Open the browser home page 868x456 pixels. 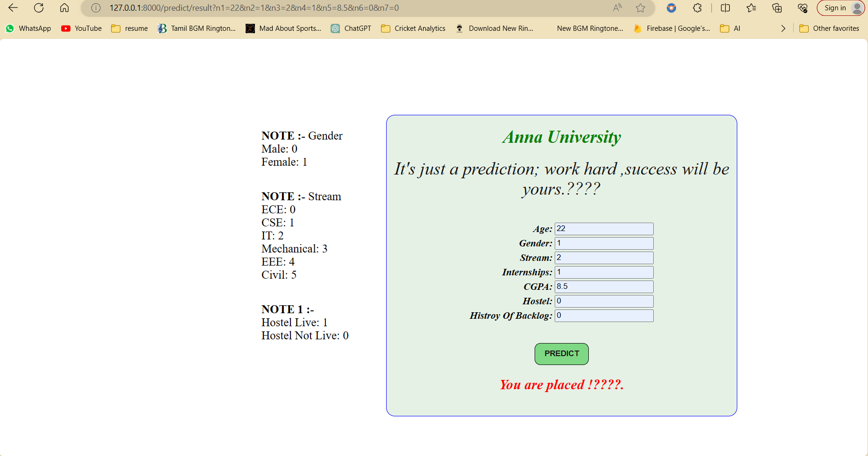(x=64, y=8)
